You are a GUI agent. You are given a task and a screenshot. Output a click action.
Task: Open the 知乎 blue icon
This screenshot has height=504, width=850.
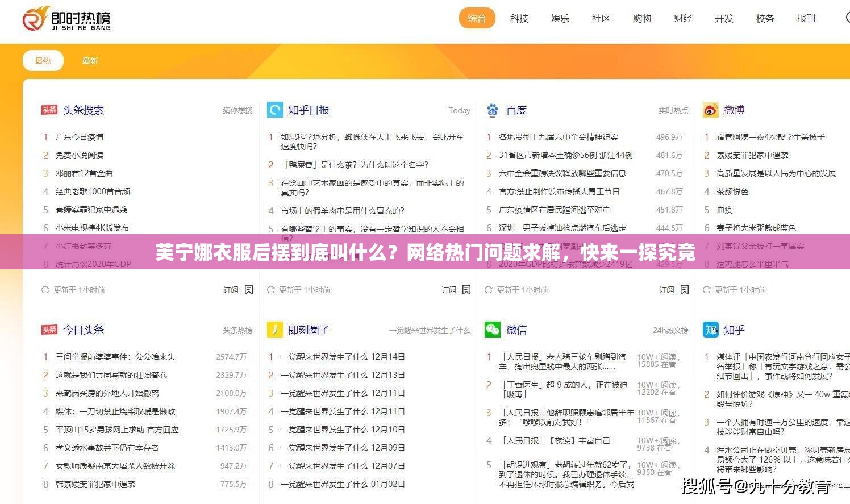(711, 330)
